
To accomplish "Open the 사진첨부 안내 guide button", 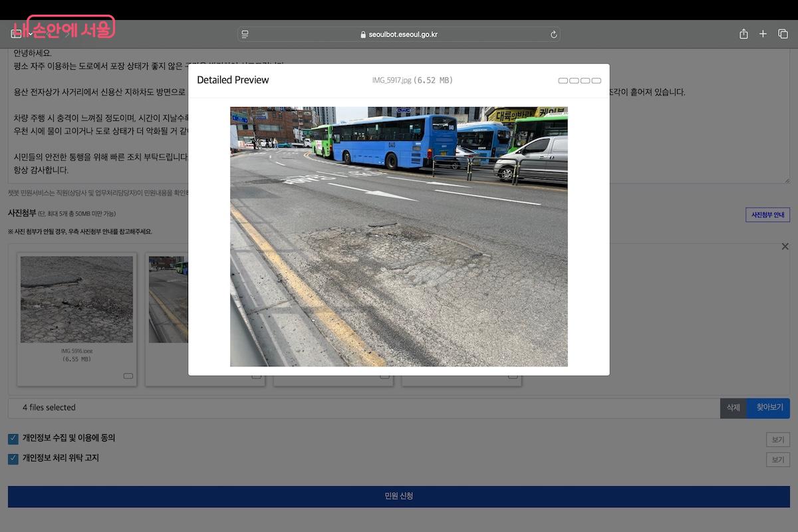I will [x=767, y=215].
